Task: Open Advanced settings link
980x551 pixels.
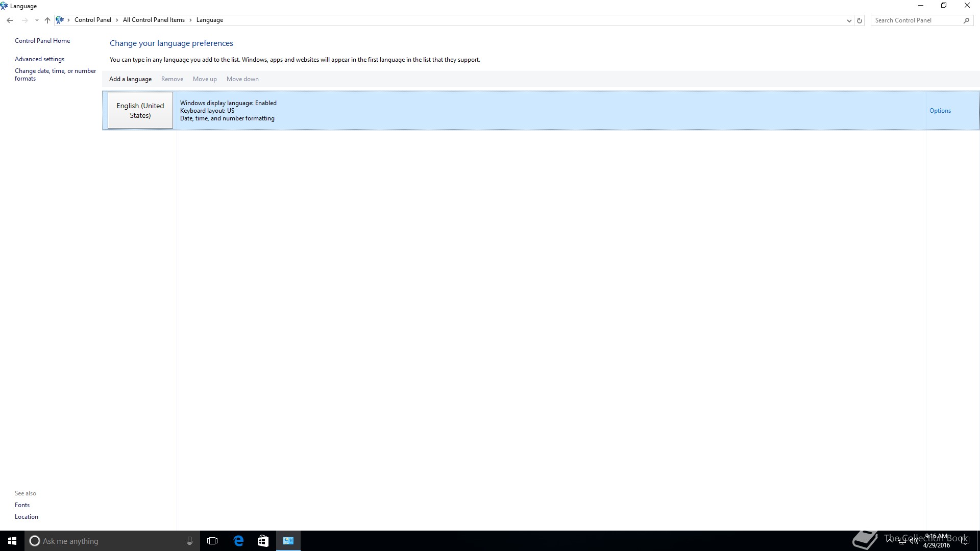Action: tap(39, 59)
